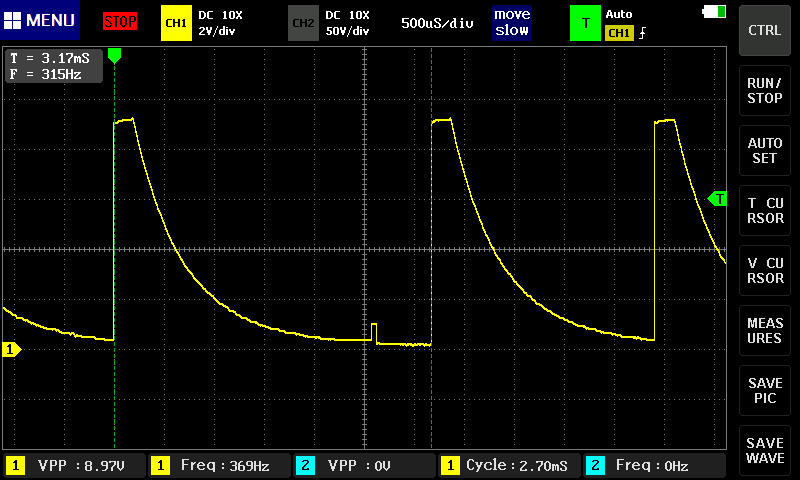The image size is (800, 480).
Task: Click the rising edge trigger symbol
Action: click(x=642, y=33)
